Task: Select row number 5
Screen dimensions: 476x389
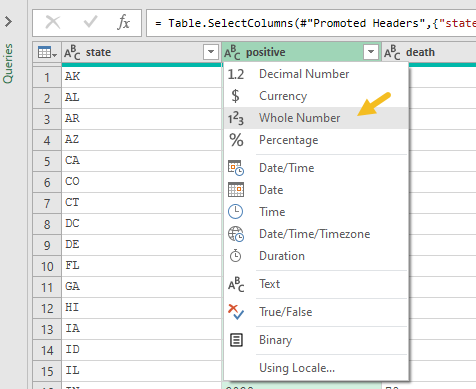Action: [47, 162]
